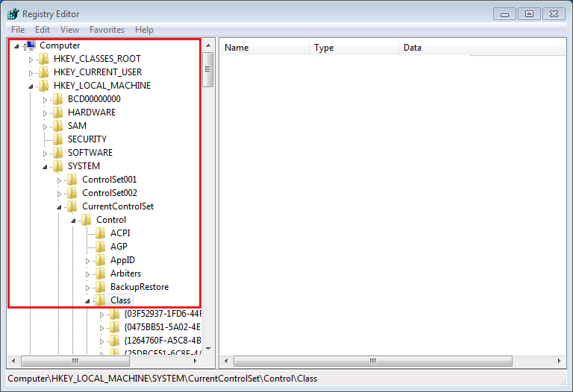Click the SYSTEM folder icon
Image resolution: width=573 pixels, height=392 pixels.
click(58, 166)
